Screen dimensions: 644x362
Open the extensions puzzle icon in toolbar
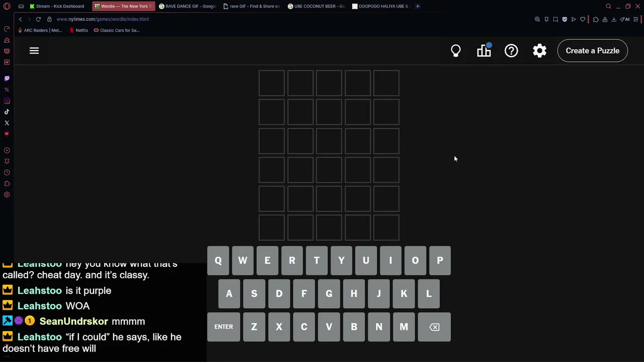596,19
